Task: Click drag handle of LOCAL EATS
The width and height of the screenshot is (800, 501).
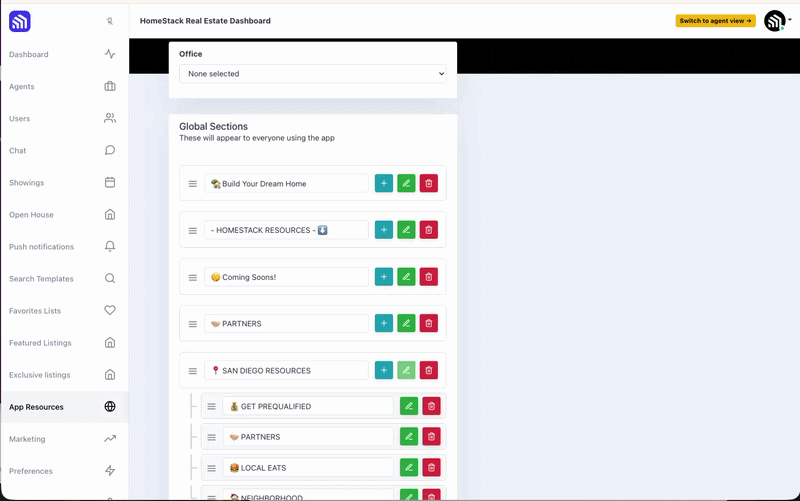Action: 211,468
